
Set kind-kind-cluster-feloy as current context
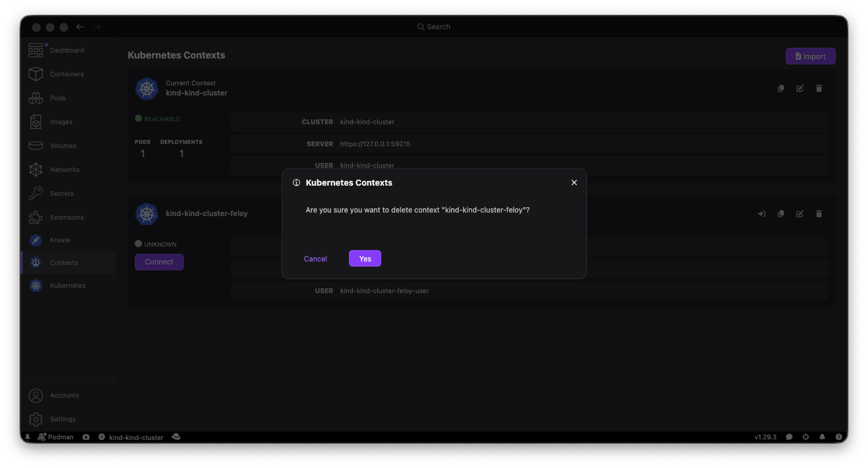[x=762, y=214]
